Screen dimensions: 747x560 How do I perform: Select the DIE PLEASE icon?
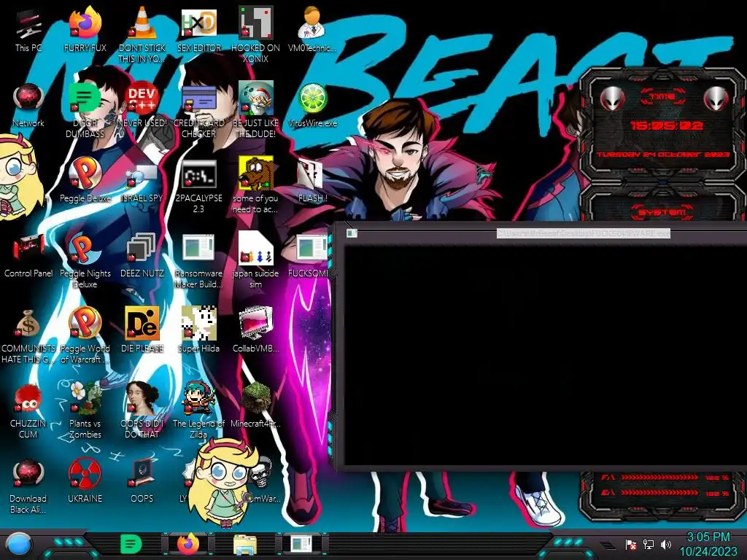pyautogui.click(x=142, y=330)
